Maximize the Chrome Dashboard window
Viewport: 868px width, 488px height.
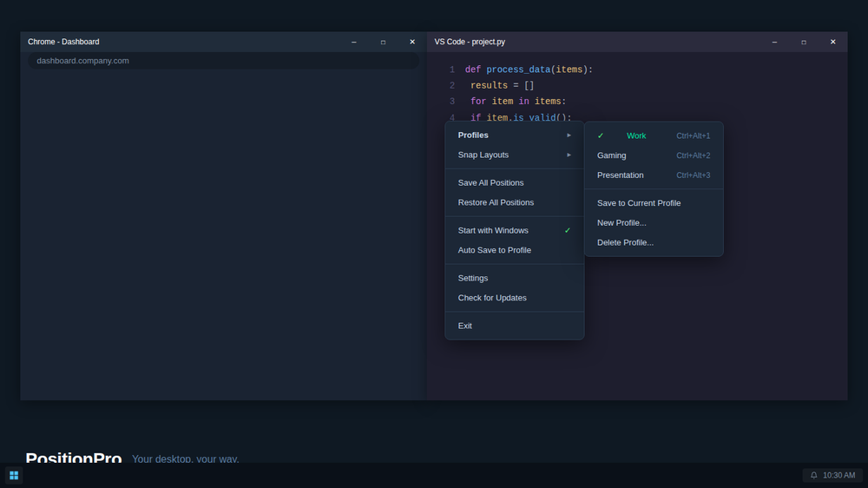pyautogui.click(x=383, y=42)
